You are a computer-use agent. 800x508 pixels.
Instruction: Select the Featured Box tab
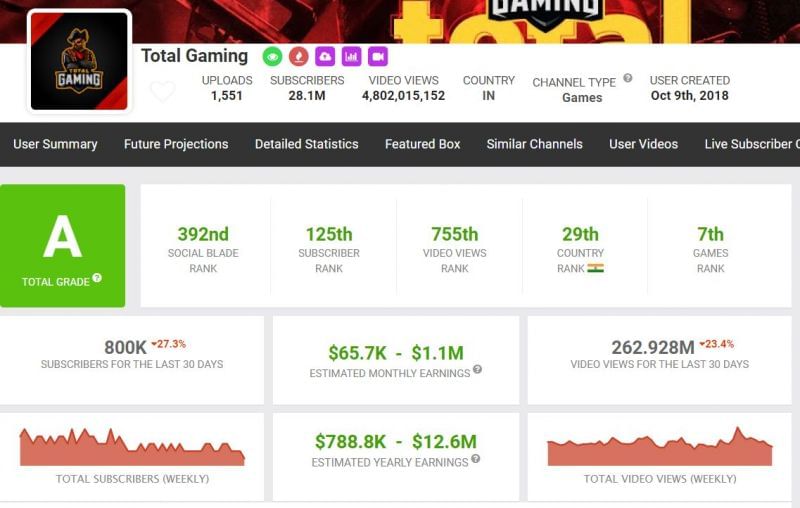pos(422,144)
